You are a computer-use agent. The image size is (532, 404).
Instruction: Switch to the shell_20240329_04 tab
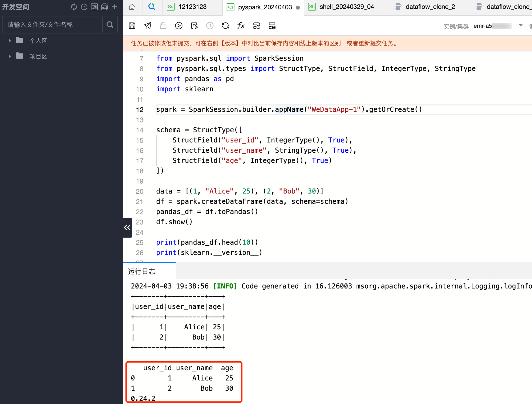tap(346, 7)
